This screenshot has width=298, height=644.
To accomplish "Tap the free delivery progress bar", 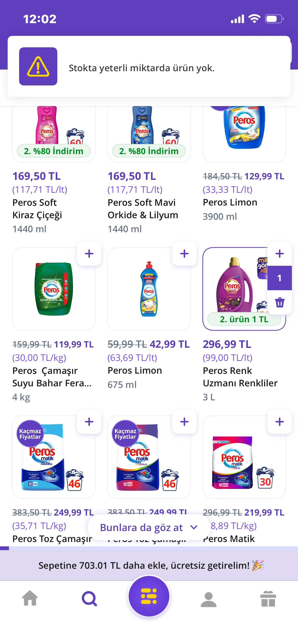I will [x=149, y=565].
